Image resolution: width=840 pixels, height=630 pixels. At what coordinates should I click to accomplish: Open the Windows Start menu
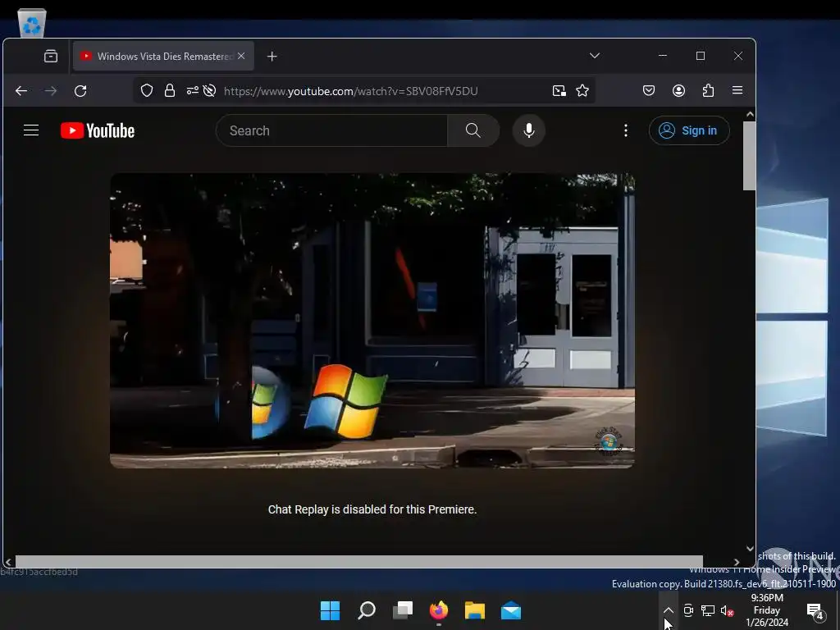pyautogui.click(x=330, y=610)
